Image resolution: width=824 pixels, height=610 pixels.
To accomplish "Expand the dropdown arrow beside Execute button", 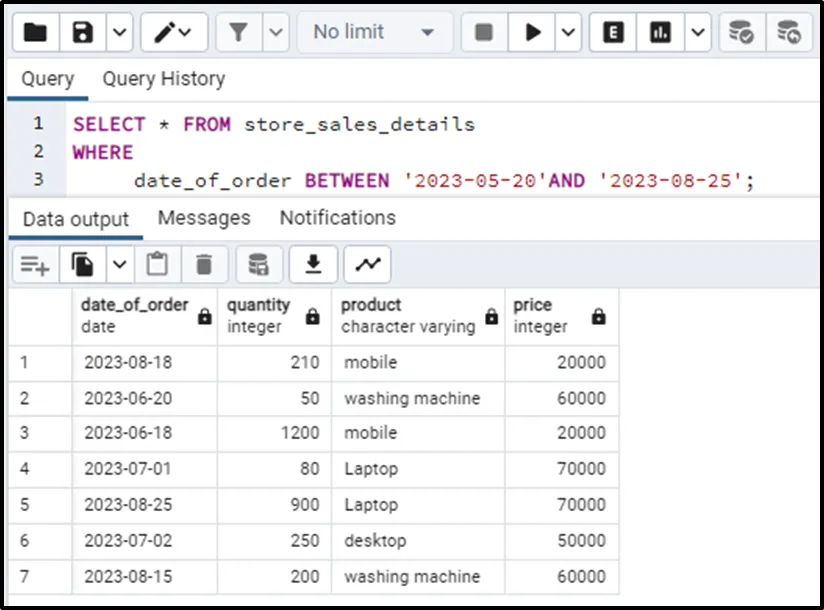I will (x=568, y=33).
